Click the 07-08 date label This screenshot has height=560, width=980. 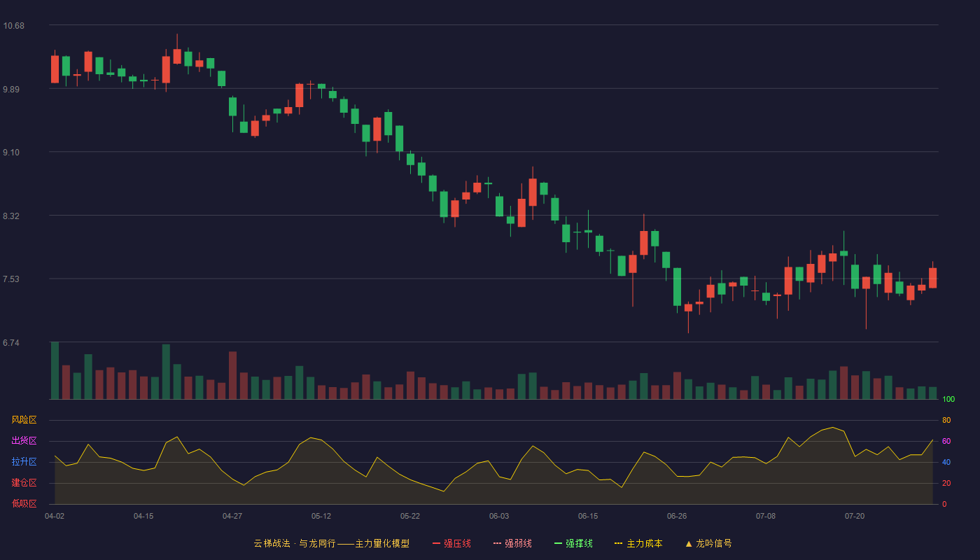point(766,516)
